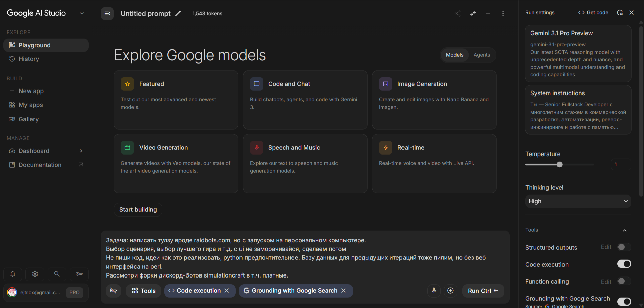Open Playground in the sidebar

coord(46,45)
